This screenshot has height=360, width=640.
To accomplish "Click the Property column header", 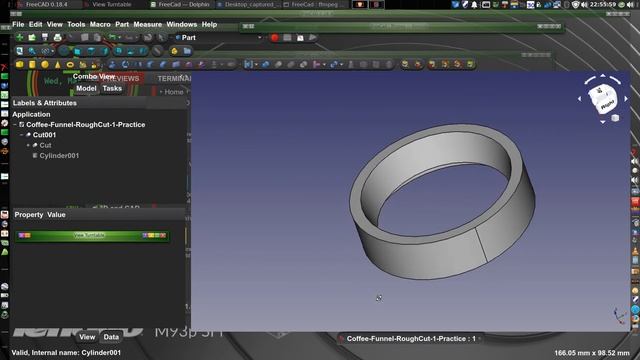I will (29, 215).
